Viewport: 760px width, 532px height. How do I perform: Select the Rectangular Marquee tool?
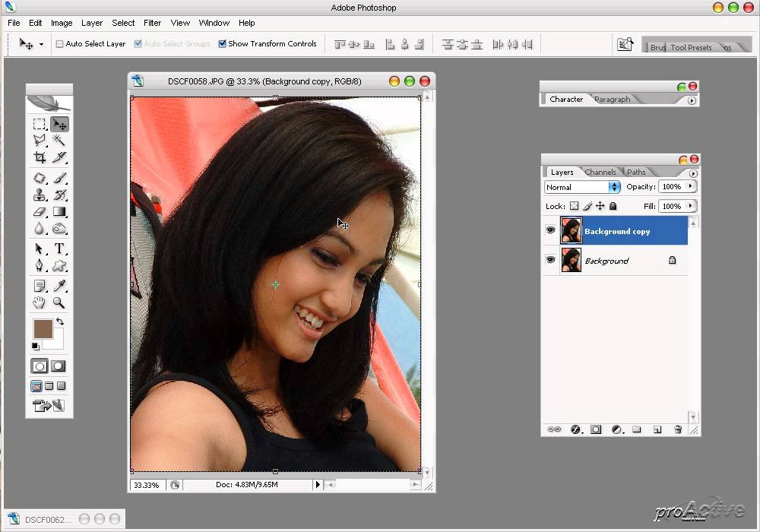coord(40,124)
